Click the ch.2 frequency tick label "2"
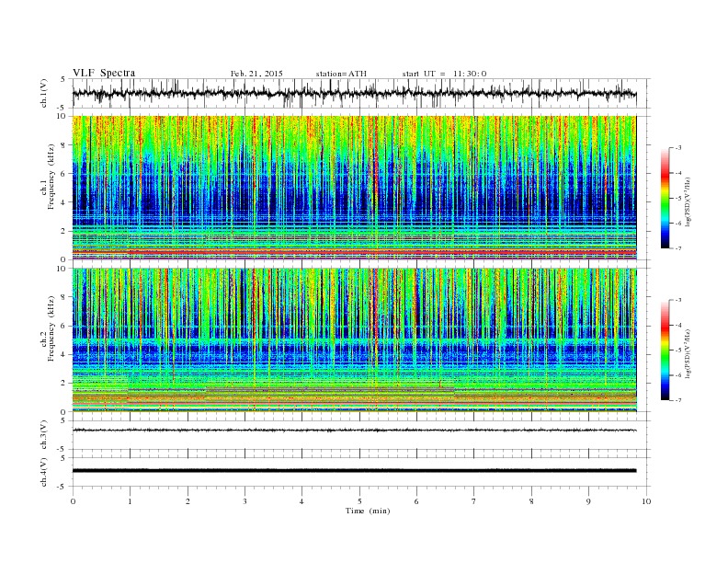 point(64,384)
